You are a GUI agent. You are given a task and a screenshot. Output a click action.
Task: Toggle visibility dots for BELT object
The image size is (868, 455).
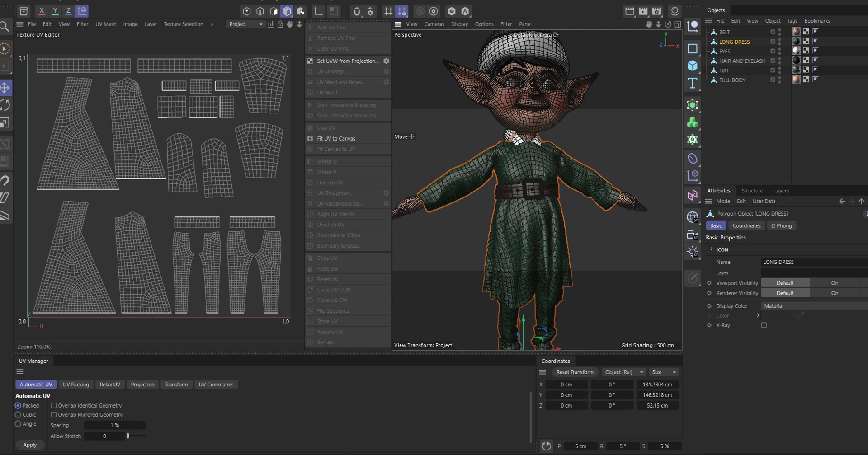click(780, 32)
